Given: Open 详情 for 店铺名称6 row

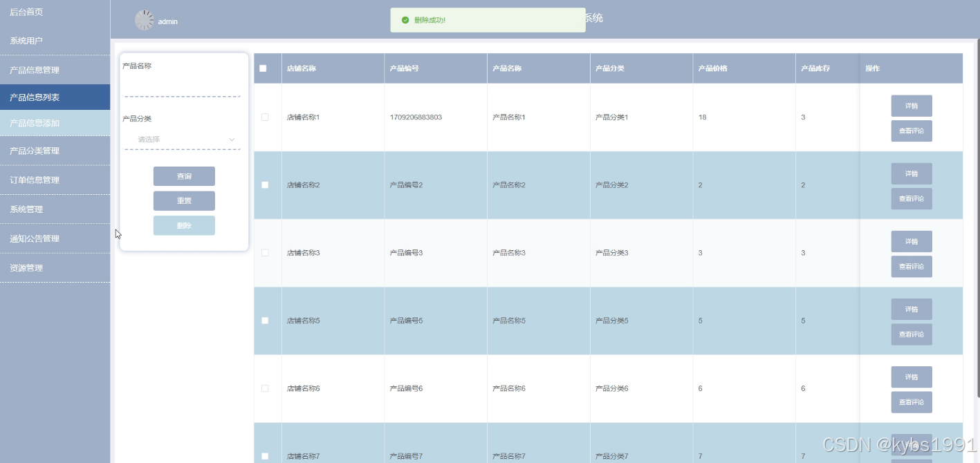Looking at the screenshot, I should tap(912, 377).
